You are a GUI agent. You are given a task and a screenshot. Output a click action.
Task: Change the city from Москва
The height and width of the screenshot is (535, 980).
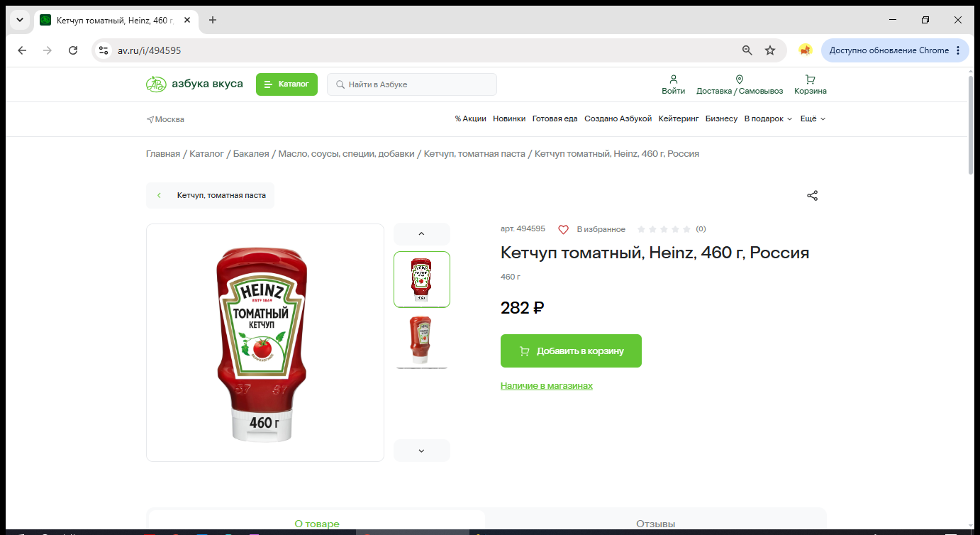click(x=165, y=119)
